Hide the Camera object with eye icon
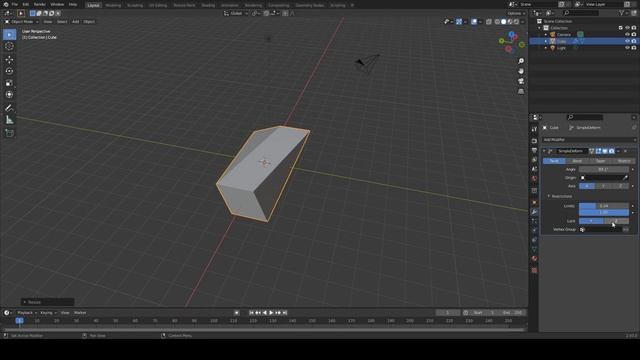 tap(627, 34)
